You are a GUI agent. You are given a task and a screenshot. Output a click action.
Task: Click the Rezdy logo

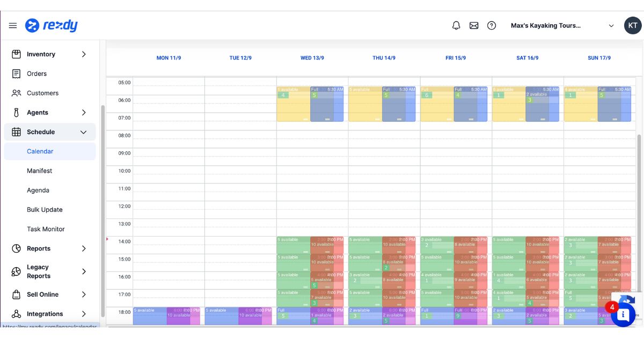tap(52, 25)
